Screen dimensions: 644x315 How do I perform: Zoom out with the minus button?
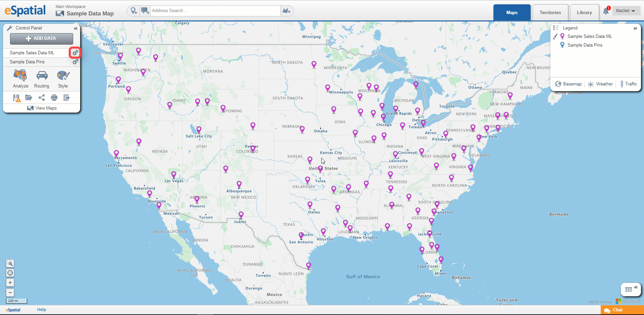[x=10, y=293]
